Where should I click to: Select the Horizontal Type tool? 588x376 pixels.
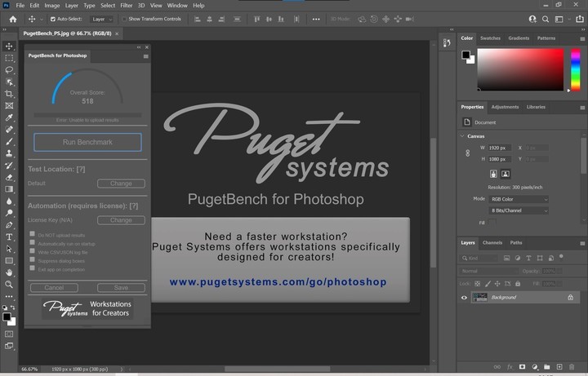(9, 237)
